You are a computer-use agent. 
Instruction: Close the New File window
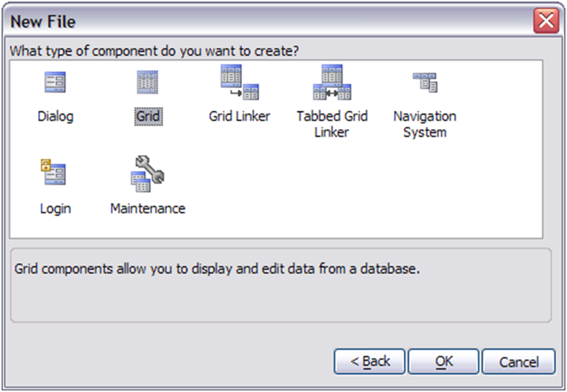546,20
